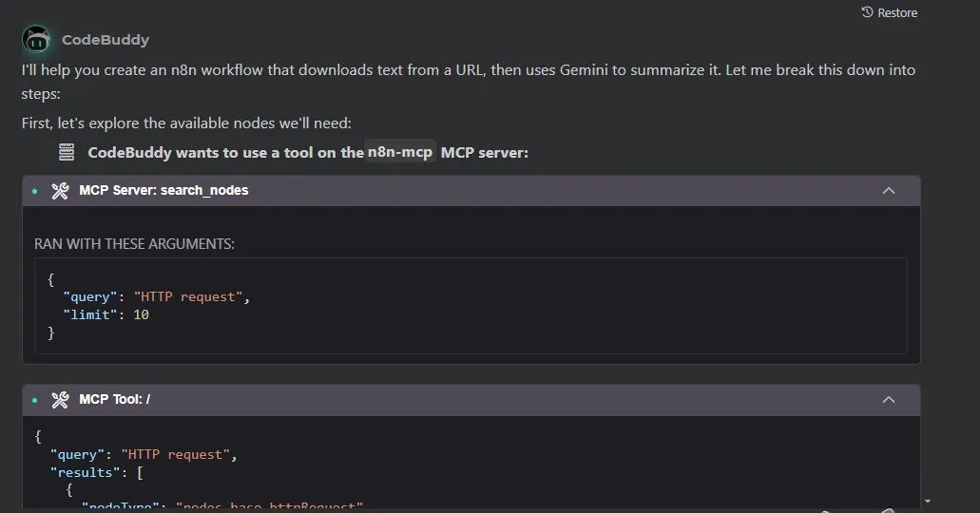Click the RAN WITH THESE ARGUMENTS label
Viewport: 980px width, 513px height.
click(x=134, y=244)
